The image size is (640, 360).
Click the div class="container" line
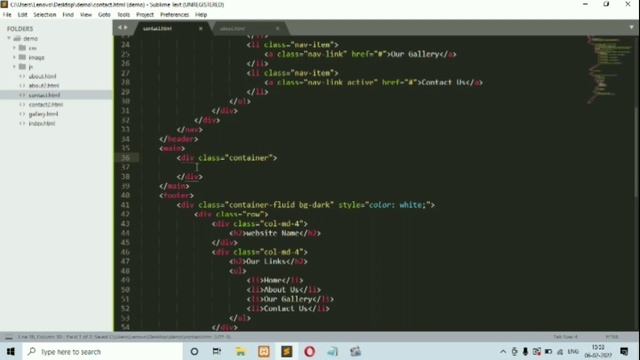click(227, 158)
